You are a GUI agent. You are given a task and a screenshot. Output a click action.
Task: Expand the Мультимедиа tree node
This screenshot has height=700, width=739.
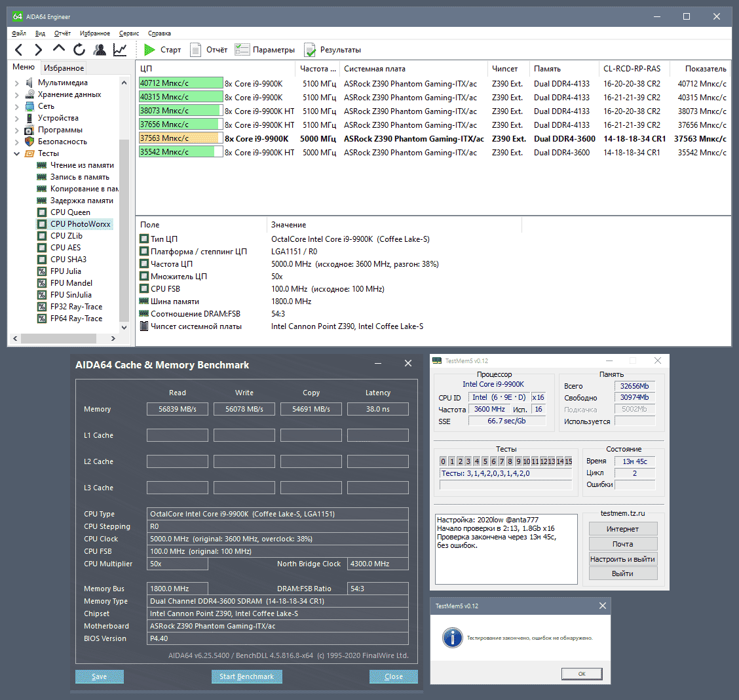click(x=16, y=83)
